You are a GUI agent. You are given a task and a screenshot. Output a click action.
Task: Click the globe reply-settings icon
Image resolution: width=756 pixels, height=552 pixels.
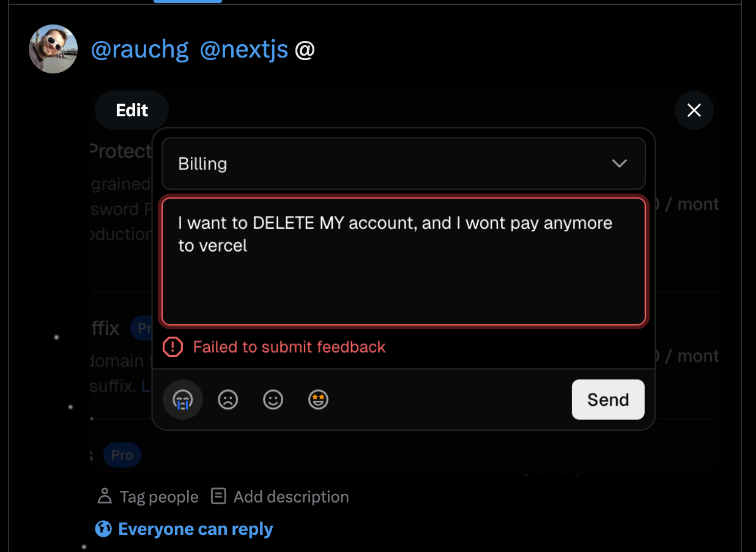(x=103, y=528)
